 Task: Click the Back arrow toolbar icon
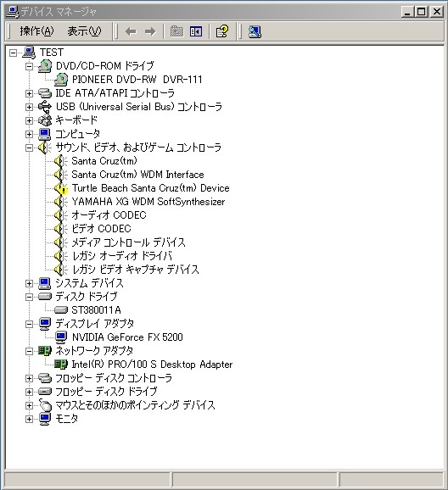pyautogui.click(x=131, y=31)
